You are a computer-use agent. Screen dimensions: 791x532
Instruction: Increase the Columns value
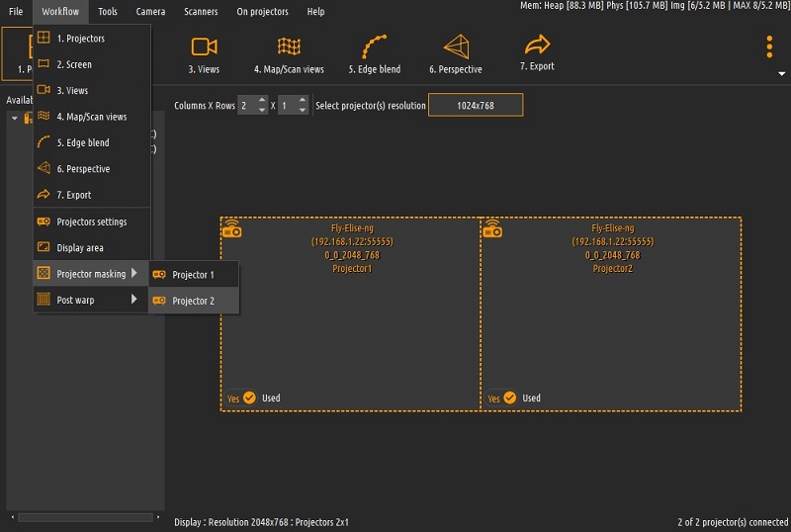(262, 100)
